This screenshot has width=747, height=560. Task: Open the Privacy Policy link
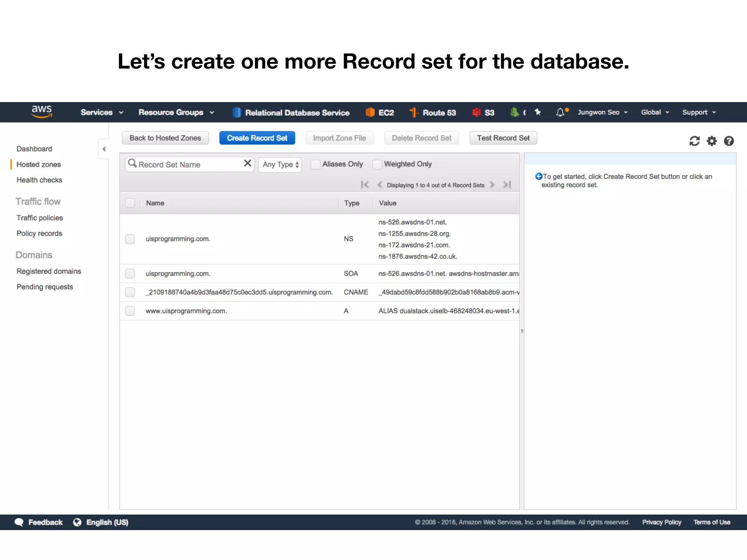[x=662, y=522]
